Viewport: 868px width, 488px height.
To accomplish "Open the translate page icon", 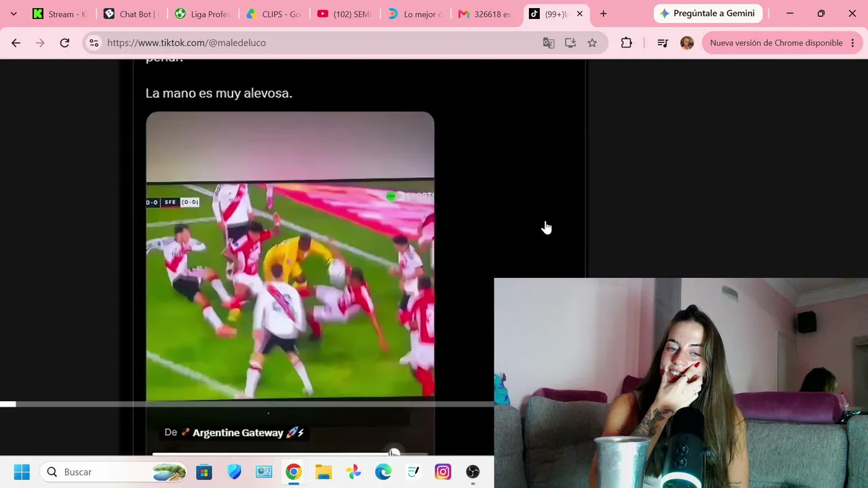I will point(549,43).
